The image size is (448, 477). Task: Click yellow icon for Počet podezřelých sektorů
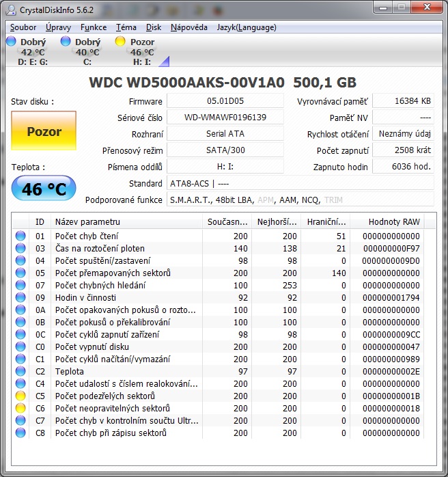coord(20,396)
